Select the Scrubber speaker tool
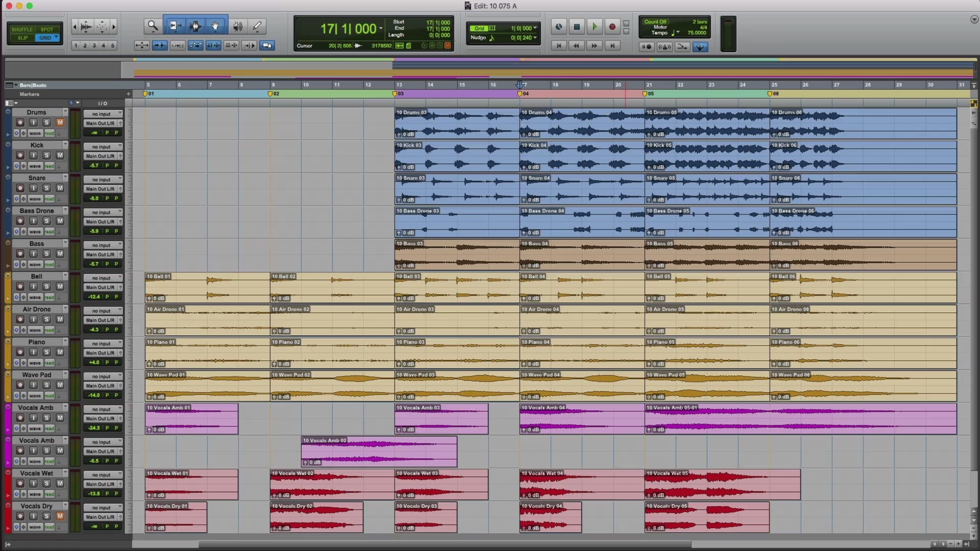 (x=237, y=26)
